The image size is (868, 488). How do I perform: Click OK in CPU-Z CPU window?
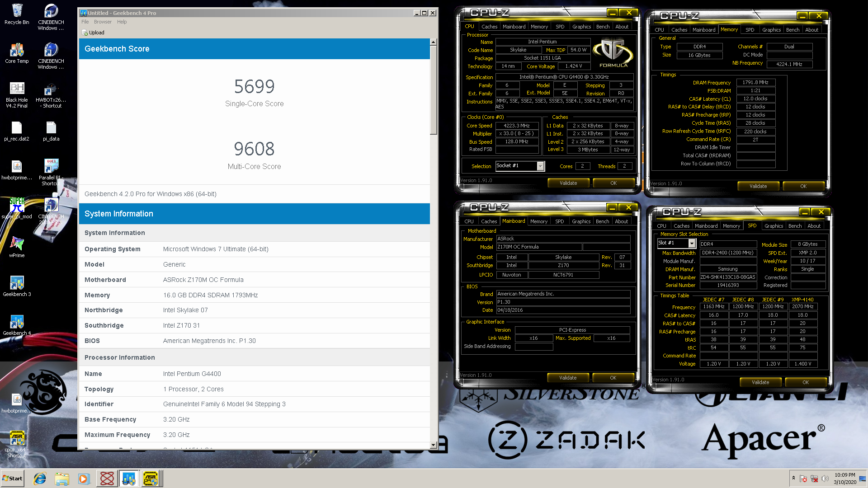click(613, 183)
